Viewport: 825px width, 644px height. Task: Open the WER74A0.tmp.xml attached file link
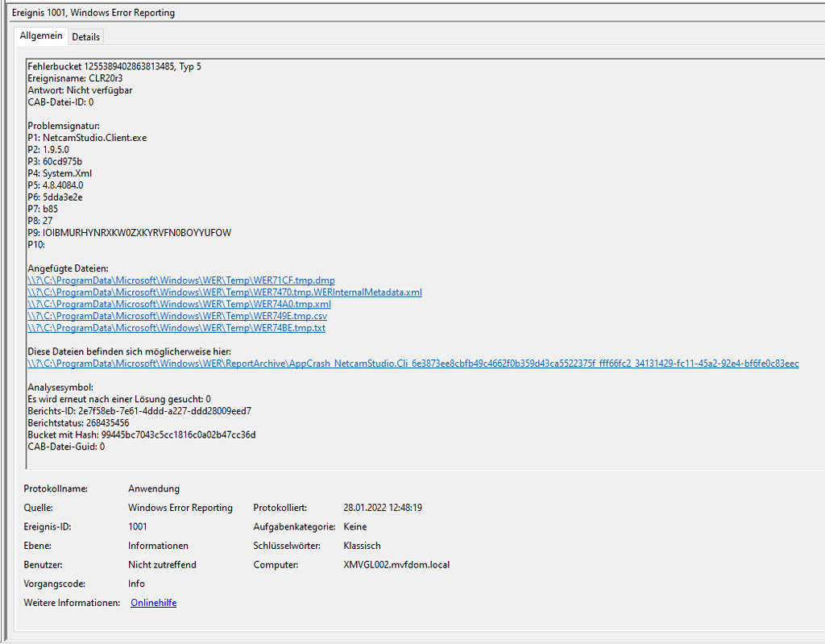[179, 304]
